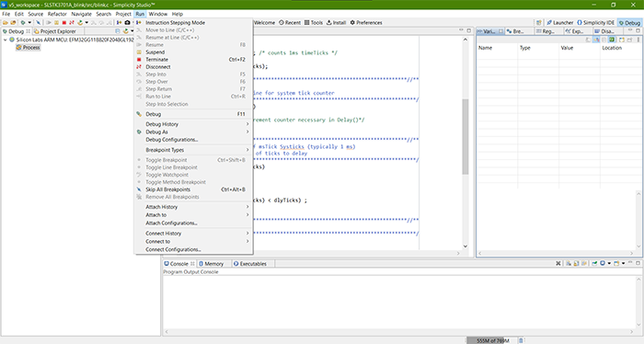This screenshot has height=344, width=644.
Task: Expand the Attach to submenu
Action: [193, 215]
